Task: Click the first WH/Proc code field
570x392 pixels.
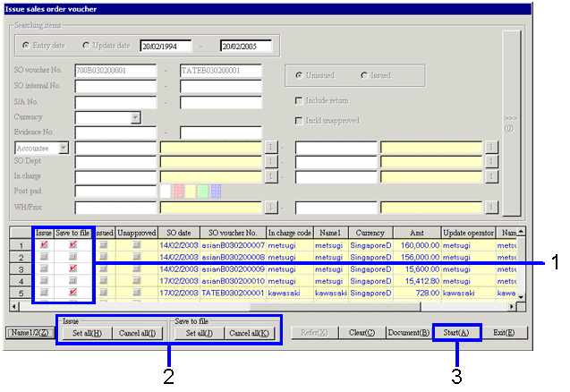Action: pos(115,208)
